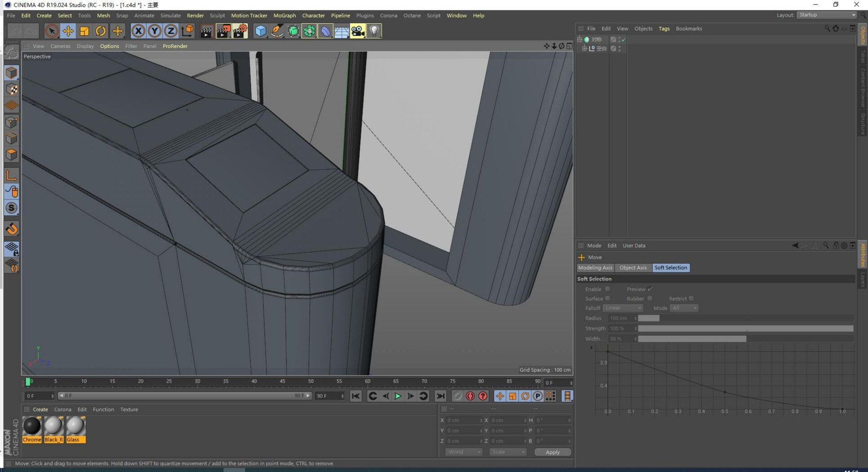Open the MoGraph menu
The height and width of the screenshot is (472, 868).
coord(284,15)
